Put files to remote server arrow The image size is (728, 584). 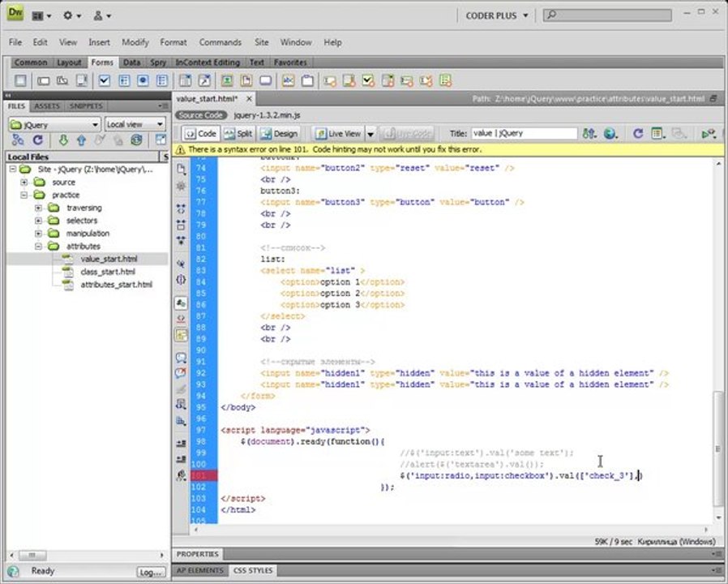coord(81,140)
